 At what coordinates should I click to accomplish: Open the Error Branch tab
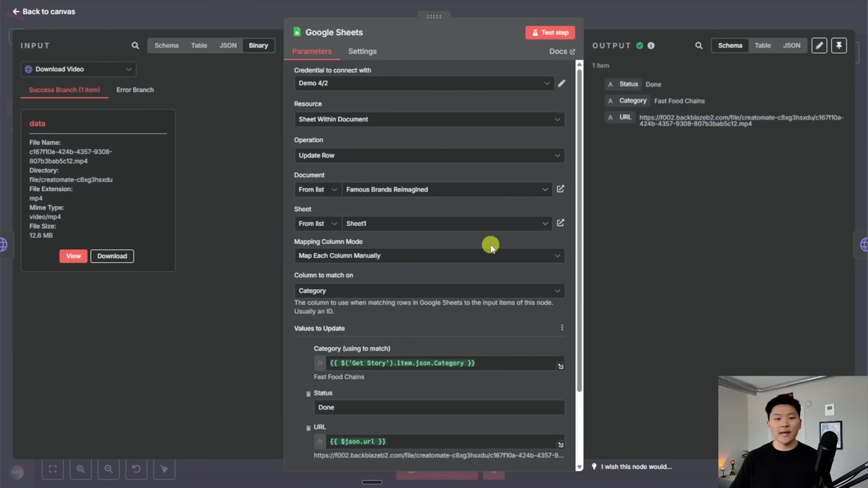(135, 90)
